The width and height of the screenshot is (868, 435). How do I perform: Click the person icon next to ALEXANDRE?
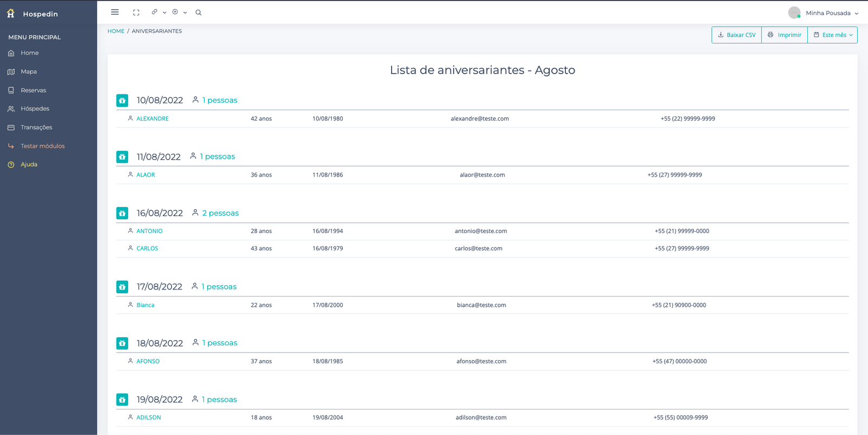click(130, 118)
